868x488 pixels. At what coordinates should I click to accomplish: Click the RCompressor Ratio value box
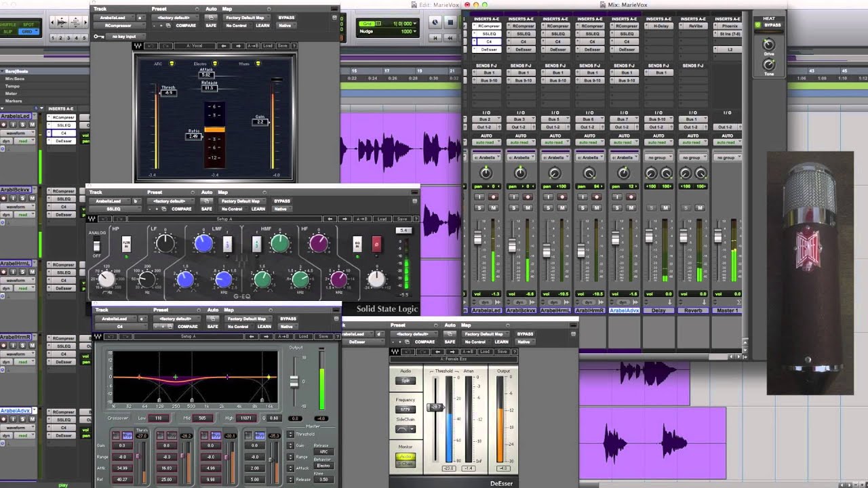194,136
